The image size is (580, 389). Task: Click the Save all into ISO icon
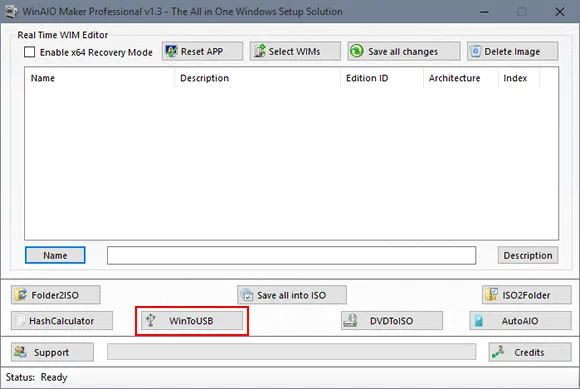click(x=247, y=295)
